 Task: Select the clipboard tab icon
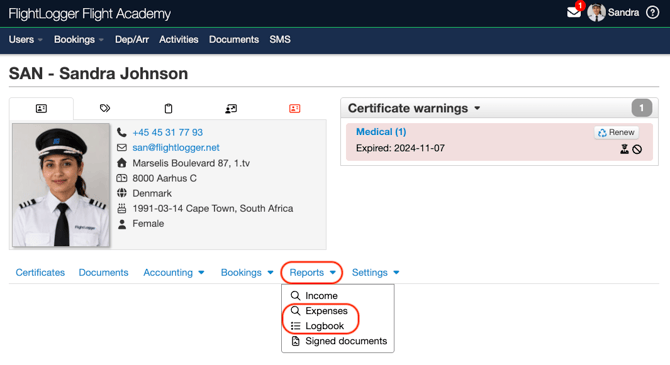(168, 109)
